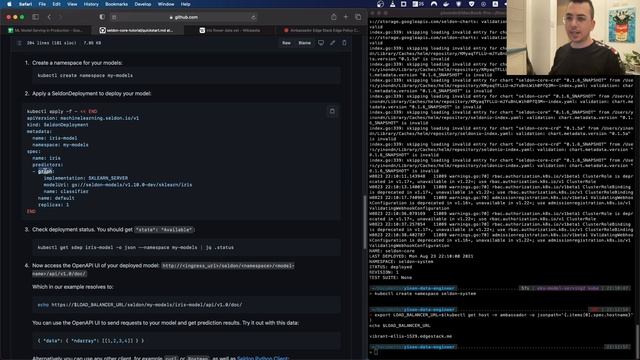This screenshot has height=360, width=640.
Task: Click the kubectl create namespace my-models code
Action: 85,76
